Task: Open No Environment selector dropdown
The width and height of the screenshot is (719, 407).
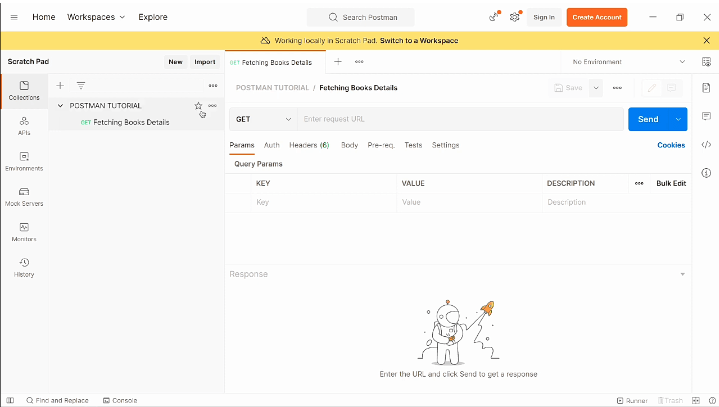Action: [x=629, y=62]
